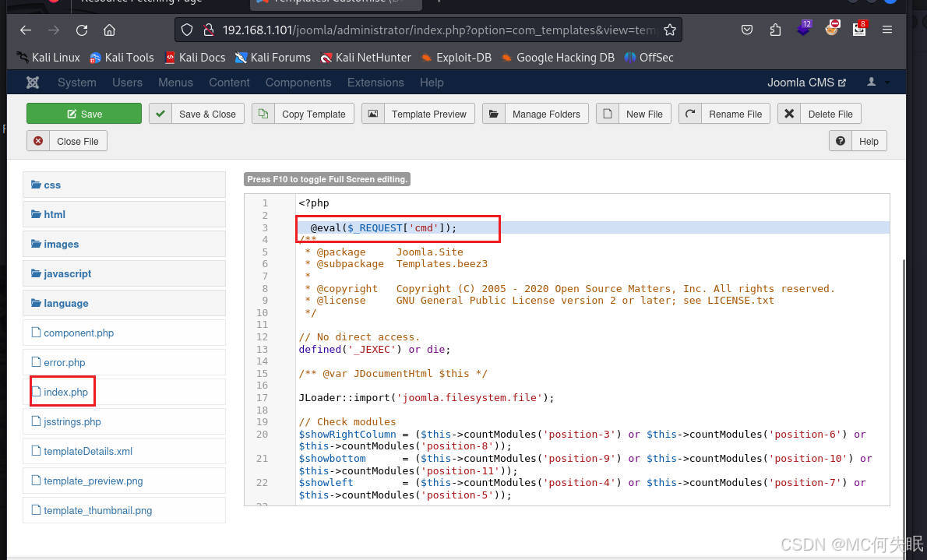Click the toolbar Help button

point(858,141)
